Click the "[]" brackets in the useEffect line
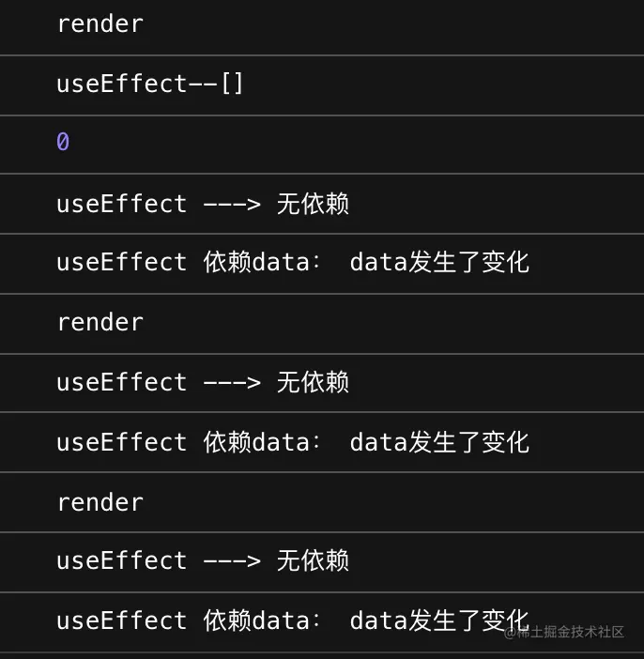 [232, 84]
